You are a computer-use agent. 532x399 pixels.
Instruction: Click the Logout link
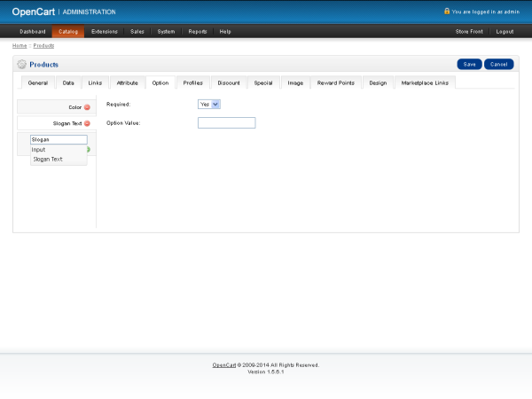click(x=505, y=31)
